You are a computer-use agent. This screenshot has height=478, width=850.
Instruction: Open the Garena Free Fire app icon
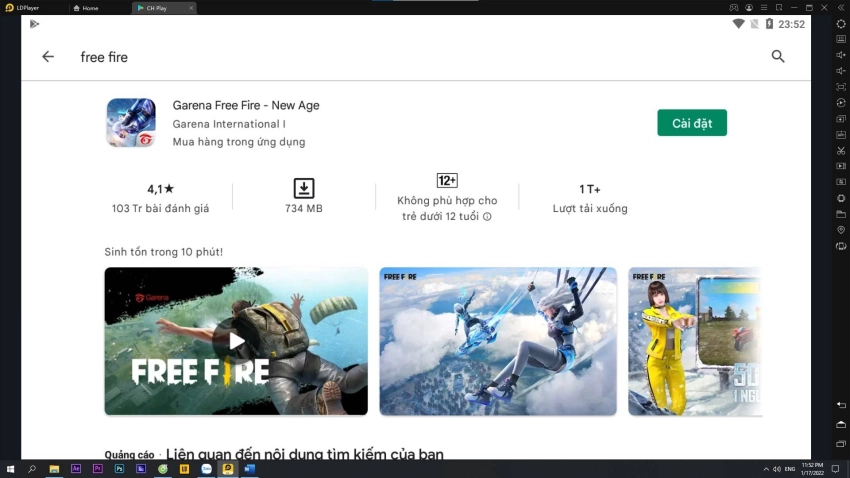point(131,122)
